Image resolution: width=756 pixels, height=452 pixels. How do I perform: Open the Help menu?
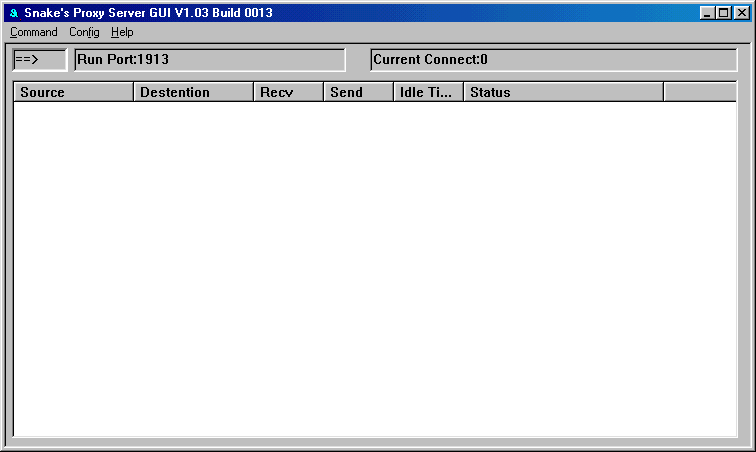click(122, 32)
